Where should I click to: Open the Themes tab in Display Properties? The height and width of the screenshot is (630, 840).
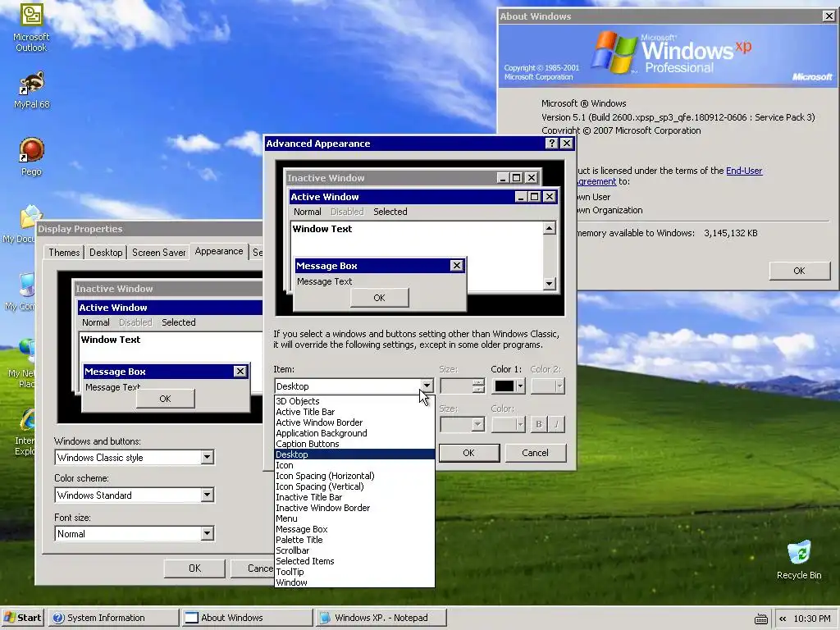[64, 253]
